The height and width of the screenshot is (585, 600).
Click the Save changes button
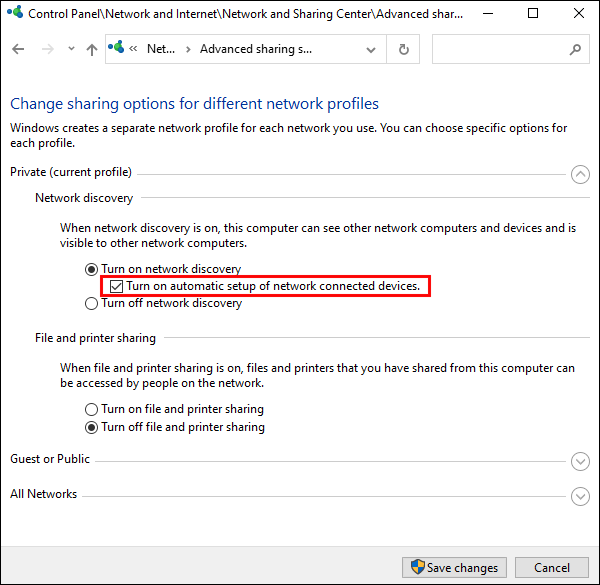point(454,567)
